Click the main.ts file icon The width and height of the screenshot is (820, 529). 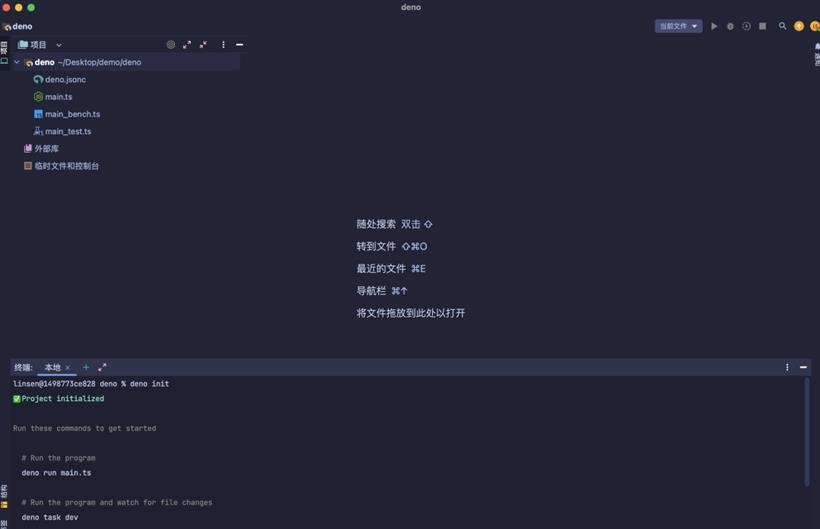[38, 97]
